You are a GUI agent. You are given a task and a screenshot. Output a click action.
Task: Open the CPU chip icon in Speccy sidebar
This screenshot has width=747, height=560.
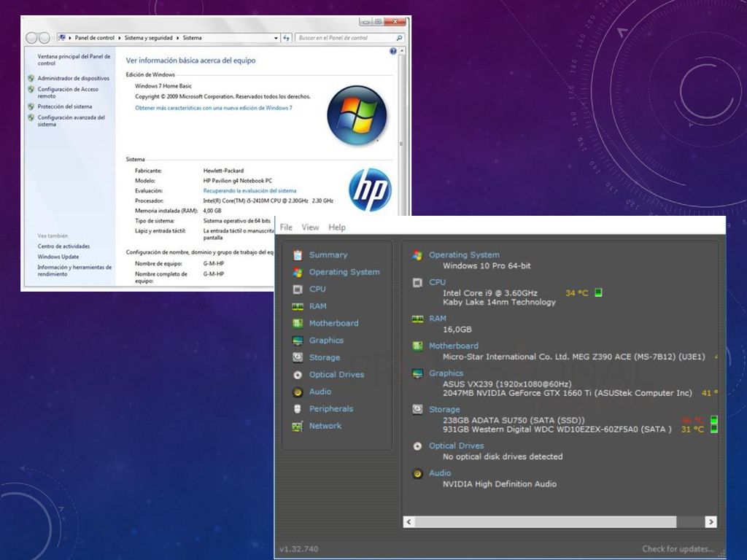pyautogui.click(x=298, y=289)
